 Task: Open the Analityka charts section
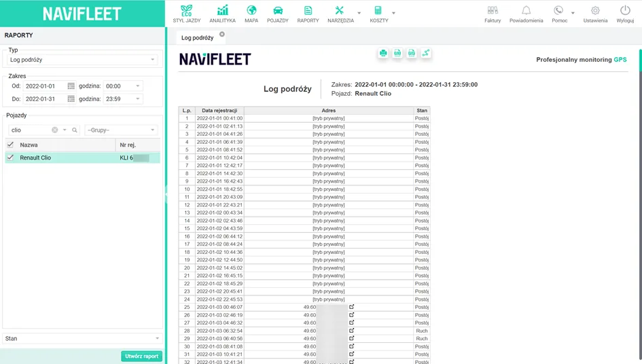tap(222, 14)
